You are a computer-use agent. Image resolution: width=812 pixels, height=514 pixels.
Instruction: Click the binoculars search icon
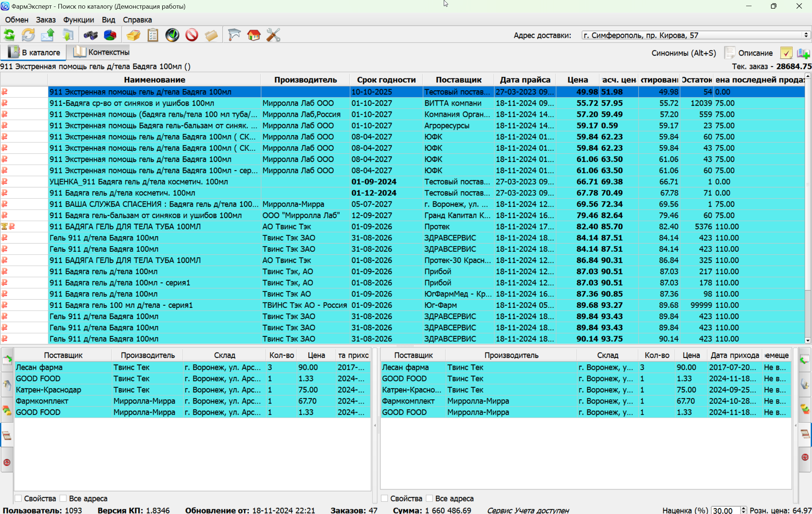90,35
